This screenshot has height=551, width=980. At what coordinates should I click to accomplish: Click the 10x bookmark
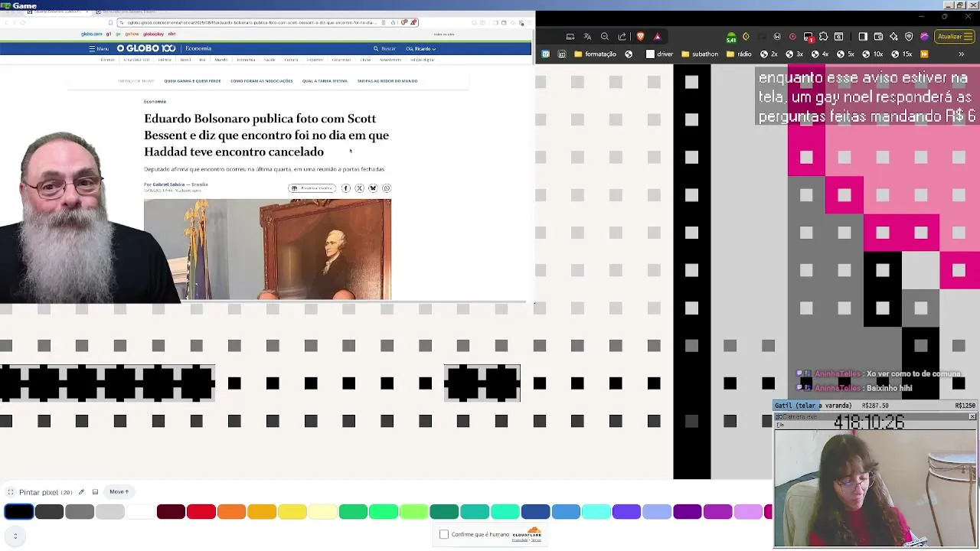[872, 54]
